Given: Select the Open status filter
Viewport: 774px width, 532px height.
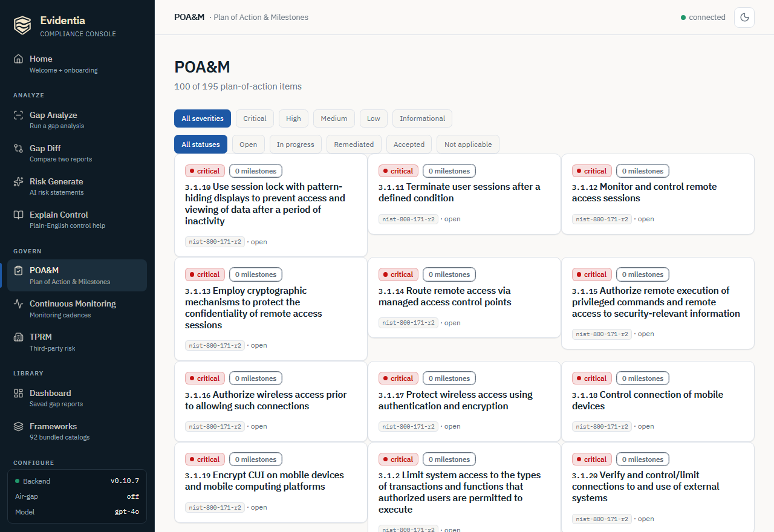Looking at the screenshot, I should pos(248,144).
